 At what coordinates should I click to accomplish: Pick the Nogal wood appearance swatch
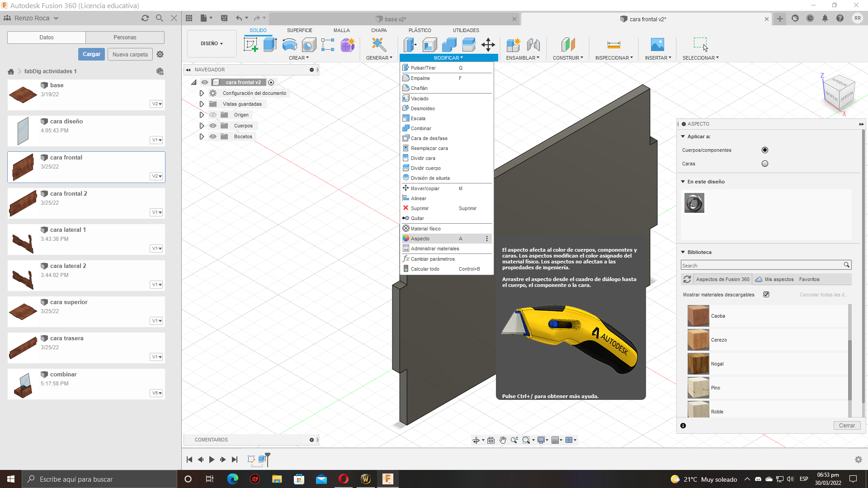(698, 364)
